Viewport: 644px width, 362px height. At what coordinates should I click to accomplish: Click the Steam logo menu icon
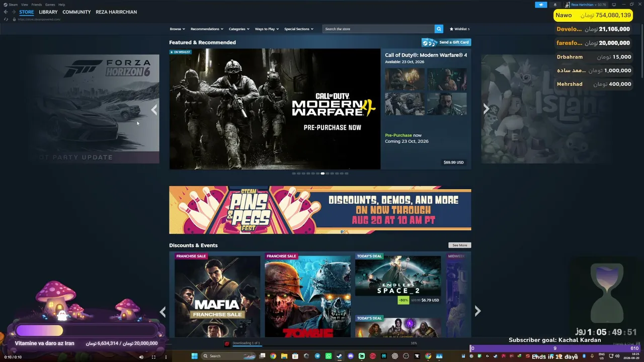[x=6, y=5]
